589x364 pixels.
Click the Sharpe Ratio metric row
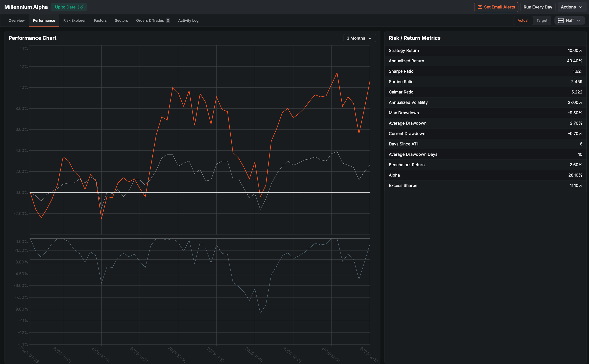coord(485,71)
